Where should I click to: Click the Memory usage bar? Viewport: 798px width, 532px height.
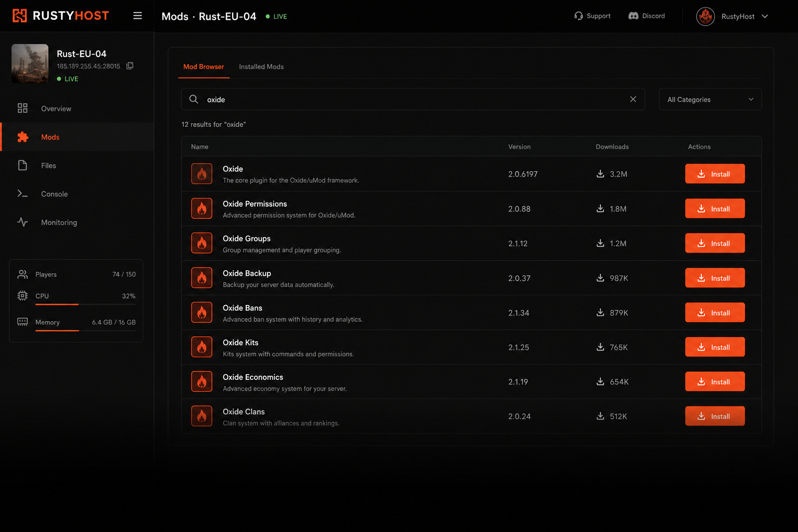85,330
